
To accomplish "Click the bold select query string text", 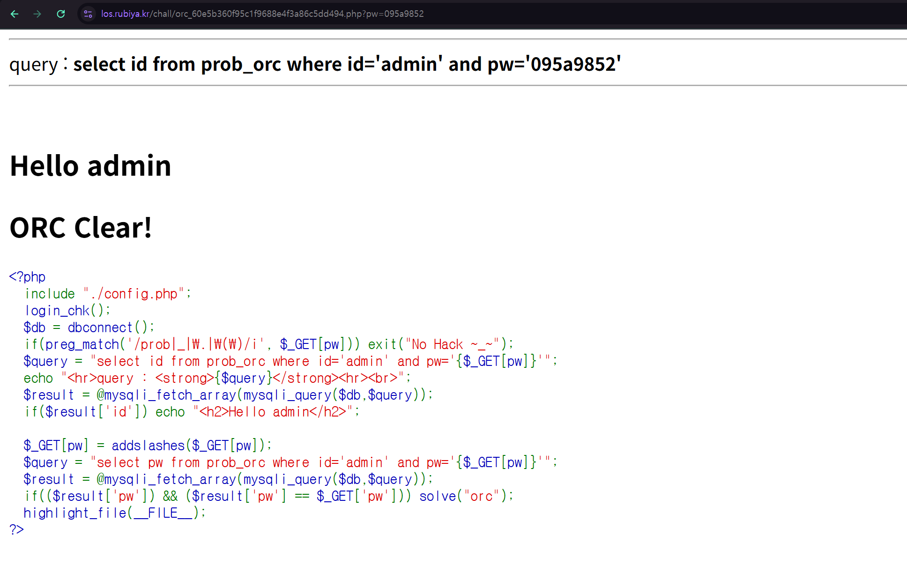I will click(x=347, y=64).
